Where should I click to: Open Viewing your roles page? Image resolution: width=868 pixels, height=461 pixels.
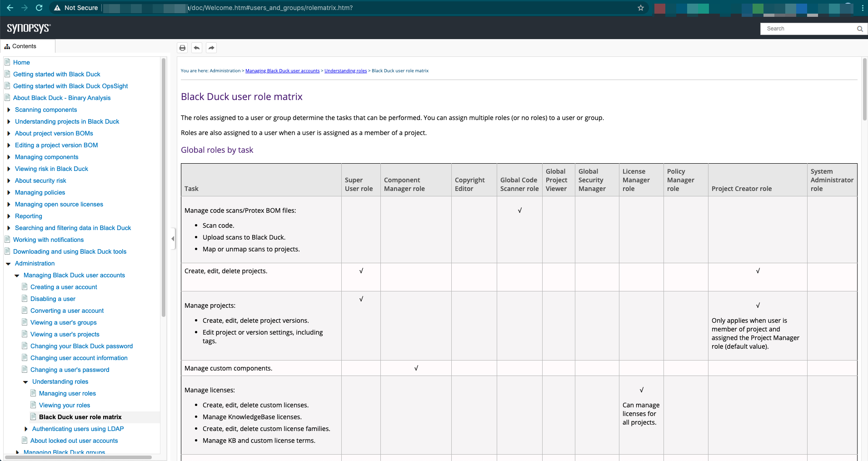click(x=65, y=405)
